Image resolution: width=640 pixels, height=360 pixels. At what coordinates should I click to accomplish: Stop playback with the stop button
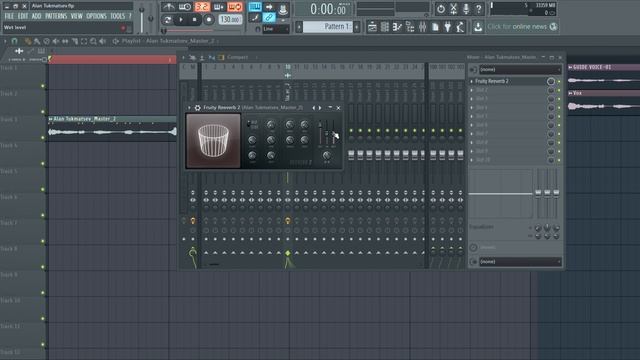tap(195, 19)
